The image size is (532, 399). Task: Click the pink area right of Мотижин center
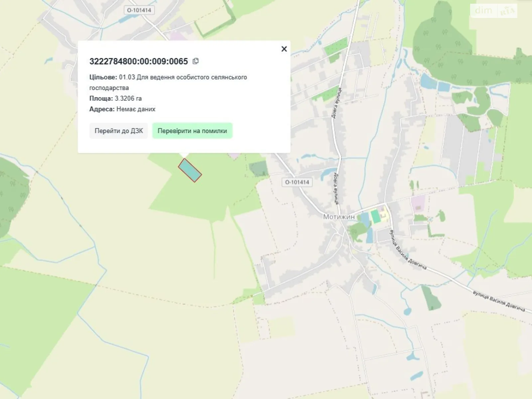coord(418,202)
